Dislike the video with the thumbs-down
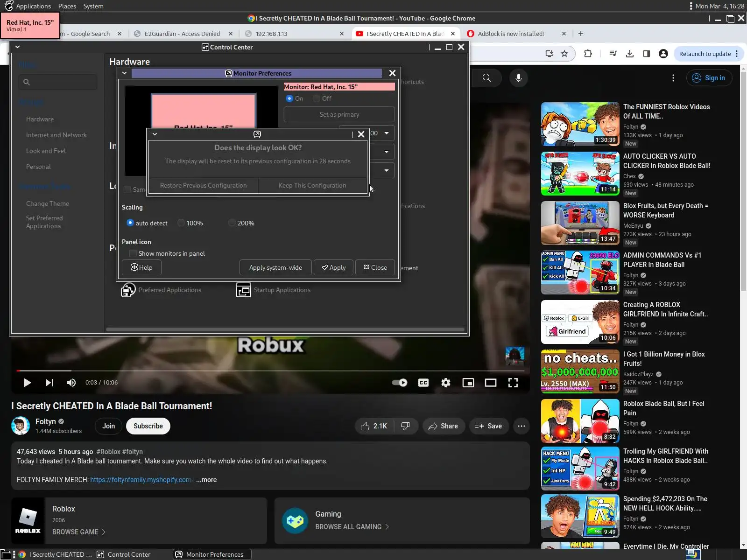Image resolution: width=747 pixels, height=560 pixels. [405, 426]
